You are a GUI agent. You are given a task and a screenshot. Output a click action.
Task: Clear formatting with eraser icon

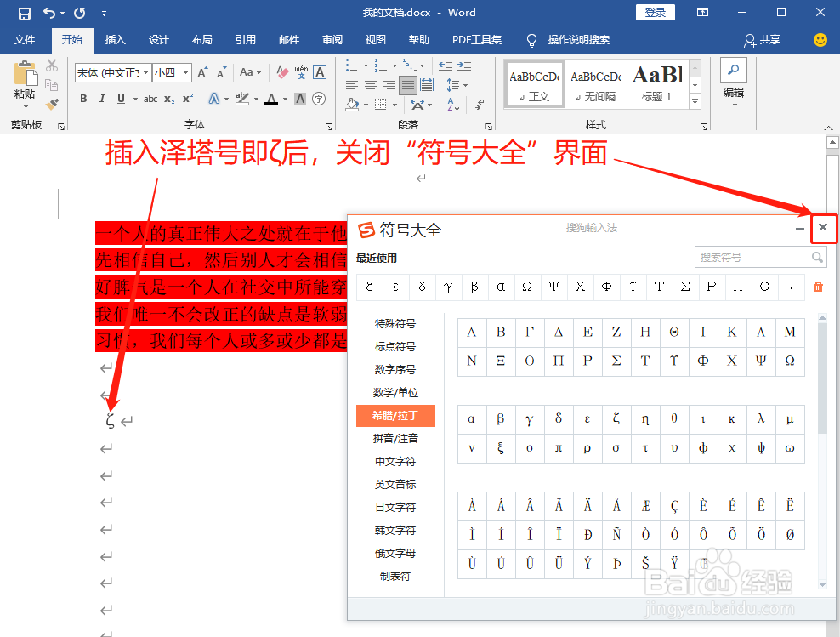[x=281, y=72]
